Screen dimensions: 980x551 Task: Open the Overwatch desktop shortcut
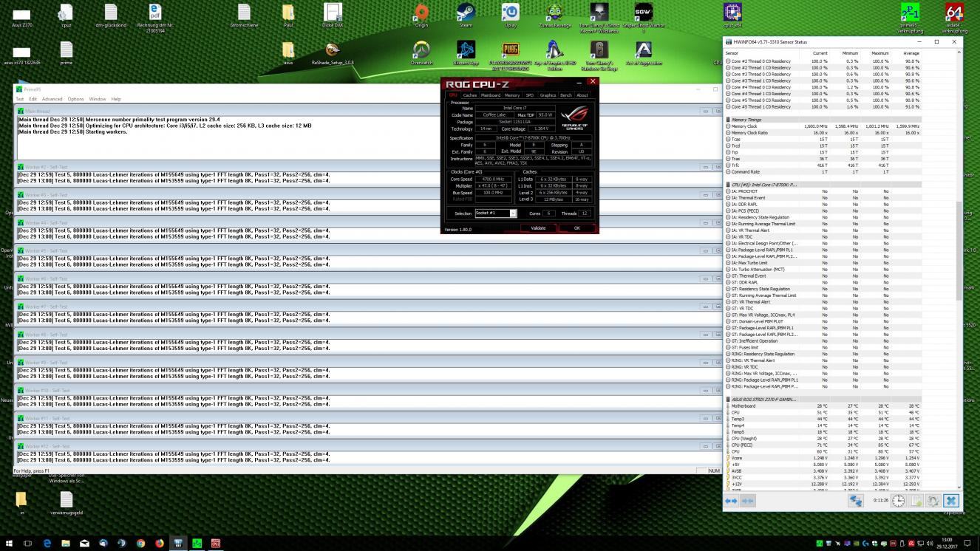coord(421,52)
